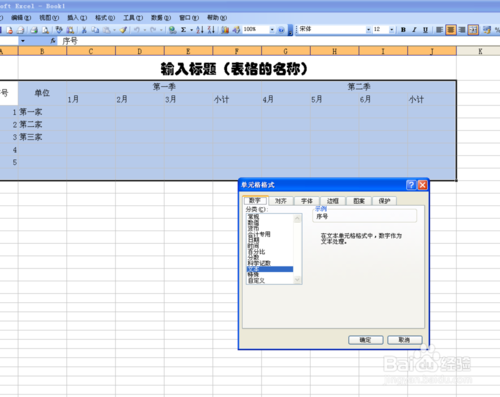Click category list scroll-down arrow
This screenshot has height=397, width=500.
pos(297,280)
